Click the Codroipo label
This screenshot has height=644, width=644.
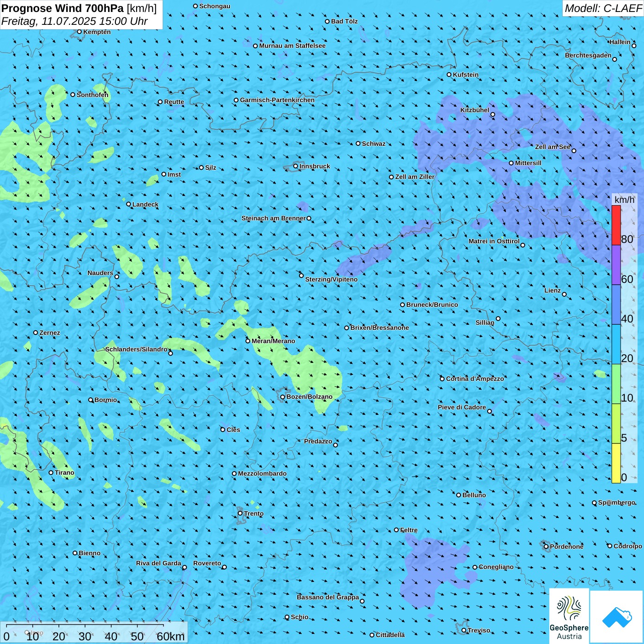(628, 546)
